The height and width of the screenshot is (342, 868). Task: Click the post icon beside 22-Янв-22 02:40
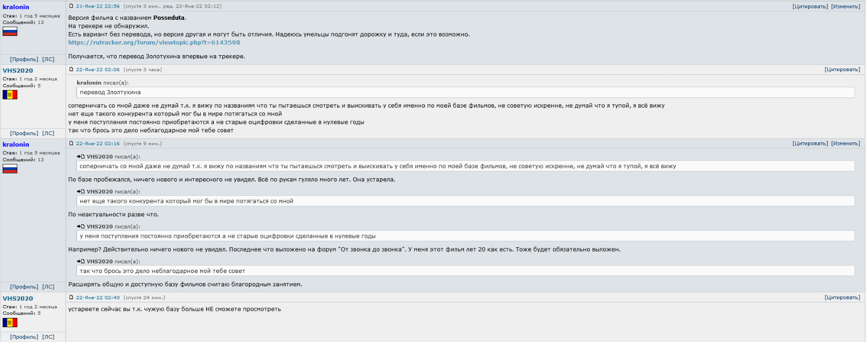click(71, 298)
